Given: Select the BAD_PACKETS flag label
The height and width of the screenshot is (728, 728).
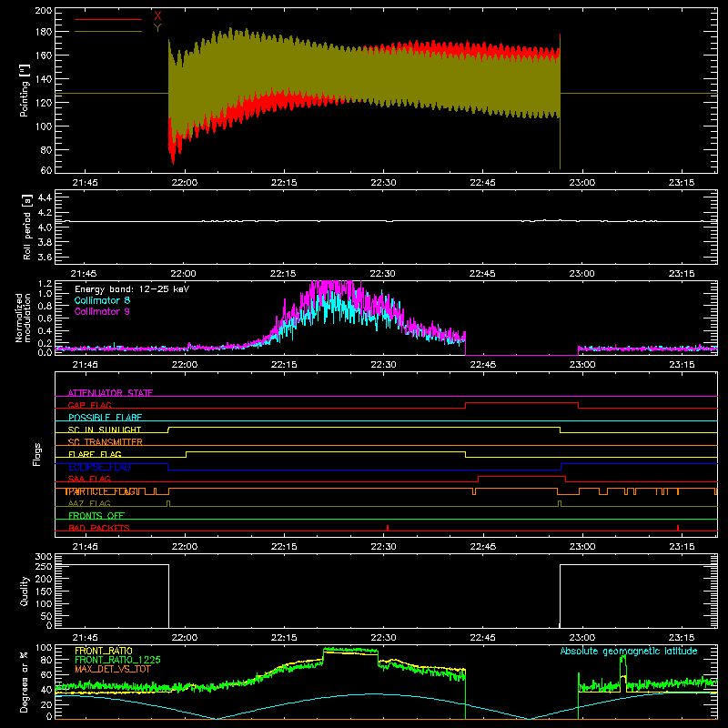Looking at the screenshot, I should click(x=99, y=528).
